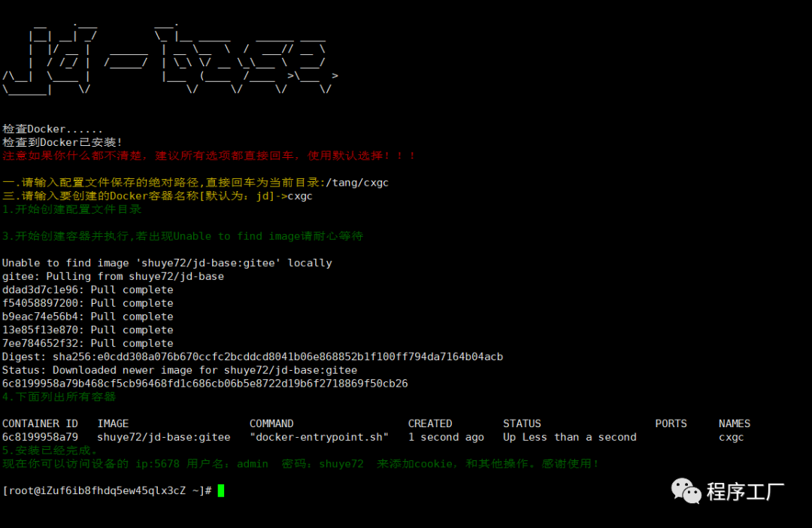
Task: Click the green line starting '3.开始创建容器并执行'
Action: pyautogui.click(x=183, y=236)
